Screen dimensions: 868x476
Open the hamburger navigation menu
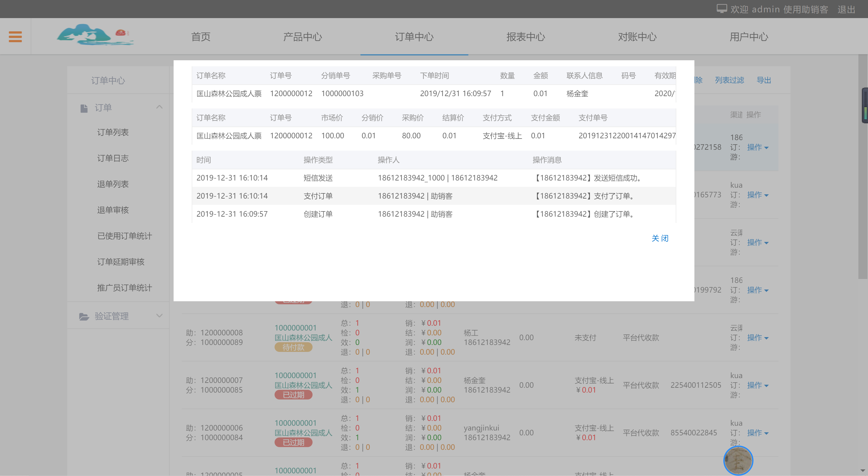[15, 36]
